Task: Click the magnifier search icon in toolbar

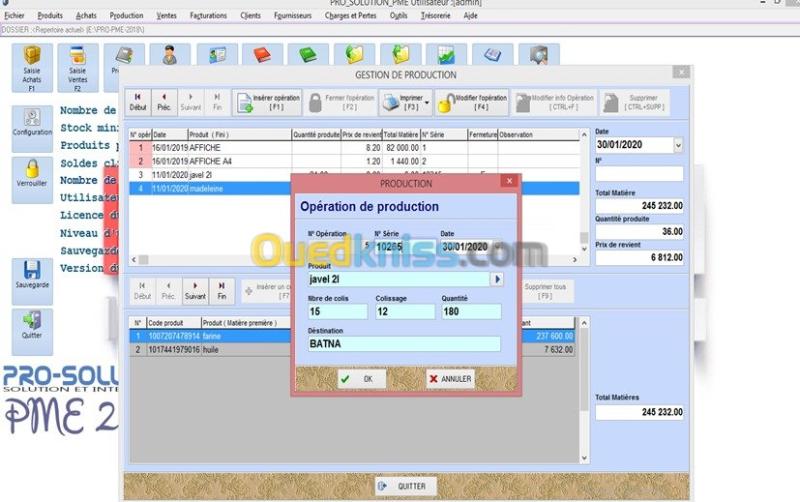Action: click(x=539, y=55)
